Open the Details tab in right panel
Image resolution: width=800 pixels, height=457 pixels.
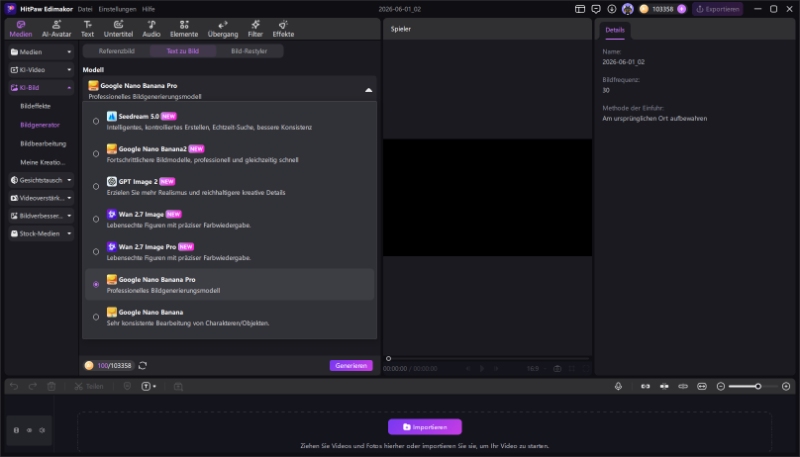click(x=615, y=30)
